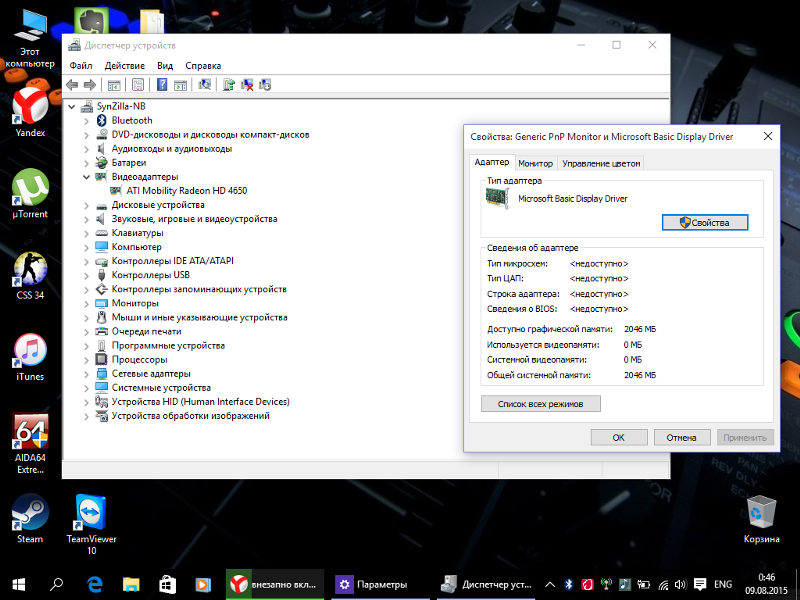Collapse the SynZilla-NB root node
This screenshot has height=600, width=800.
tap(71, 107)
